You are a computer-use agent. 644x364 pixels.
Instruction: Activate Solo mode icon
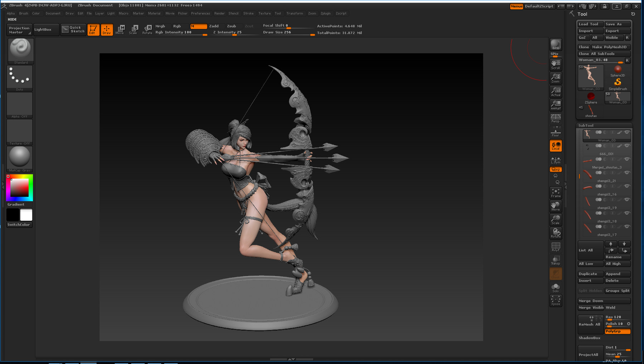tap(555, 288)
